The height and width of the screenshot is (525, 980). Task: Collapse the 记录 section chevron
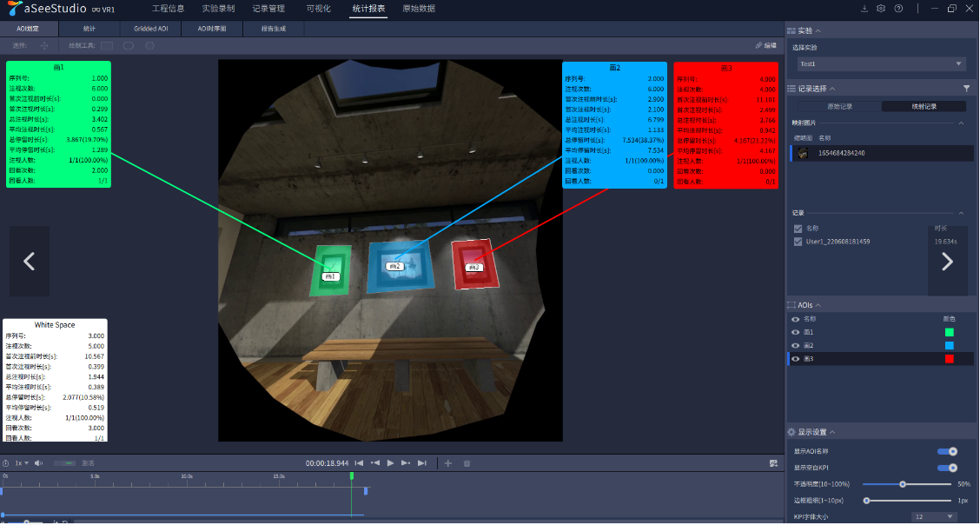961,213
